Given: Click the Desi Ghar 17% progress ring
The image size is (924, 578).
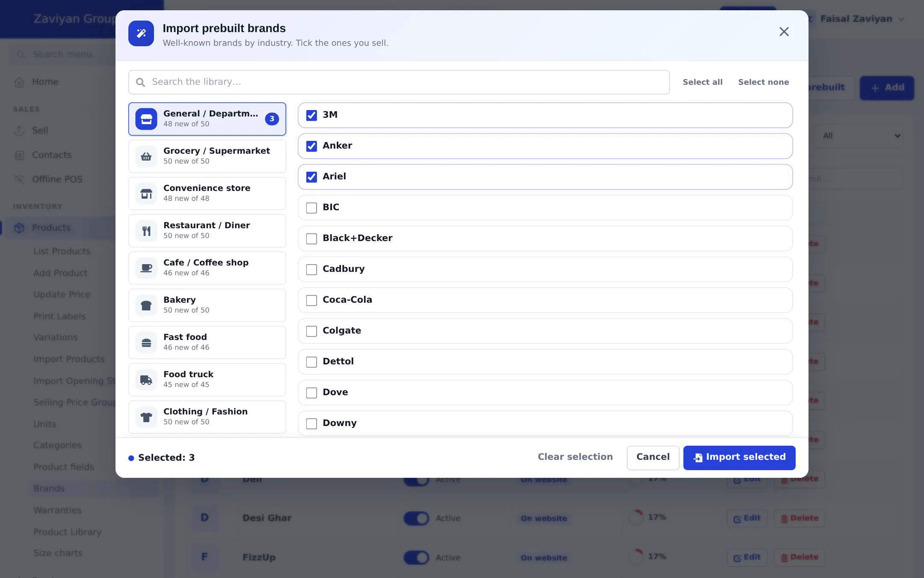Looking at the screenshot, I should (636, 517).
